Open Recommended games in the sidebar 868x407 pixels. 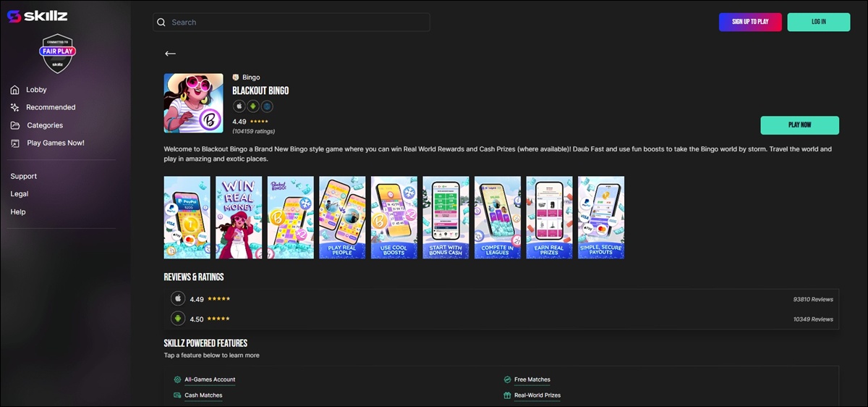50,107
